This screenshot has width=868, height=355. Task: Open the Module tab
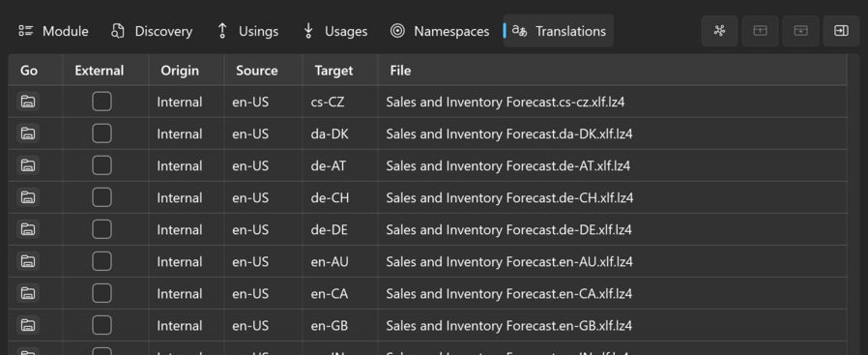pos(53,31)
